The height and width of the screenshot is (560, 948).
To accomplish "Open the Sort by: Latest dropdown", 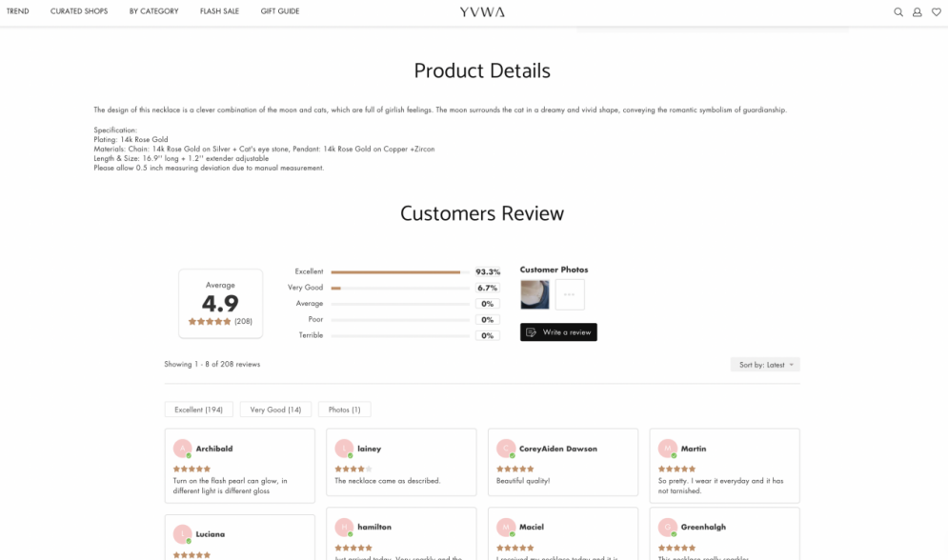I will tap(765, 365).
